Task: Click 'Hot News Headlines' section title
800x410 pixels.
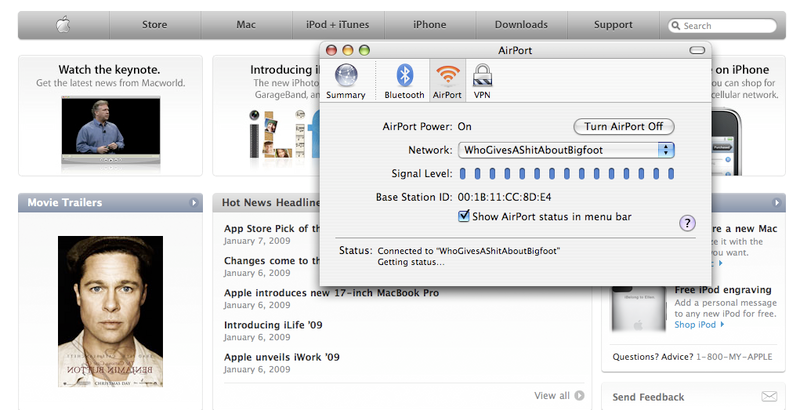Action: coord(271,202)
